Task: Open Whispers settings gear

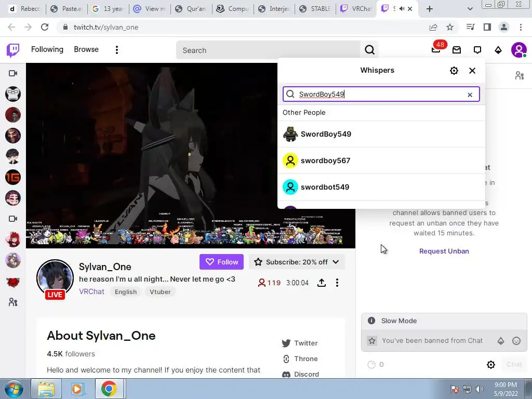Action: [x=454, y=71]
